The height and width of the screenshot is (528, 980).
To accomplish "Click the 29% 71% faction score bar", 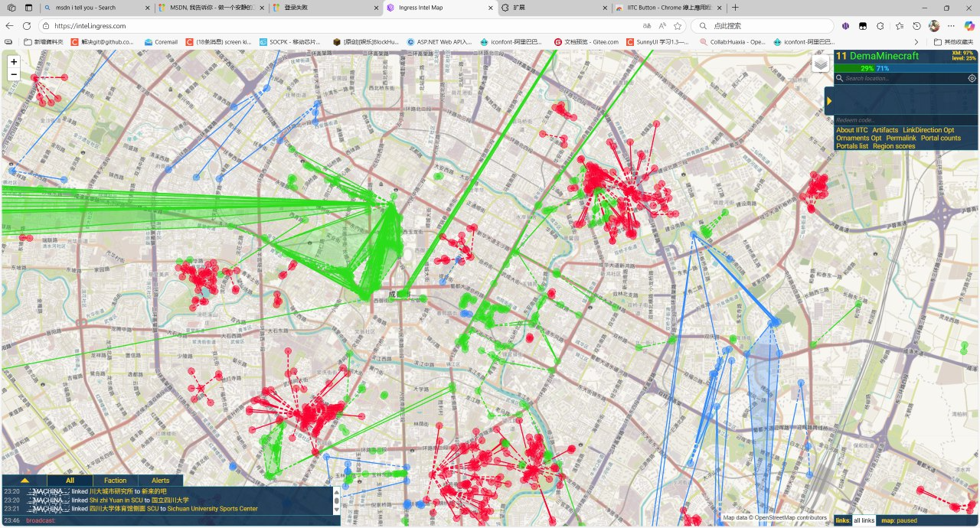I will (906, 68).
